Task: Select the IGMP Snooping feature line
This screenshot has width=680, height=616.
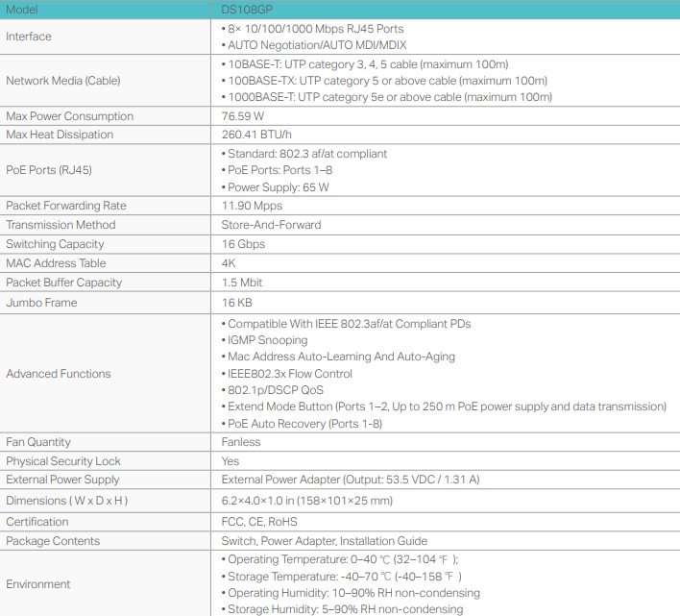Action: click(x=265, y=340)
